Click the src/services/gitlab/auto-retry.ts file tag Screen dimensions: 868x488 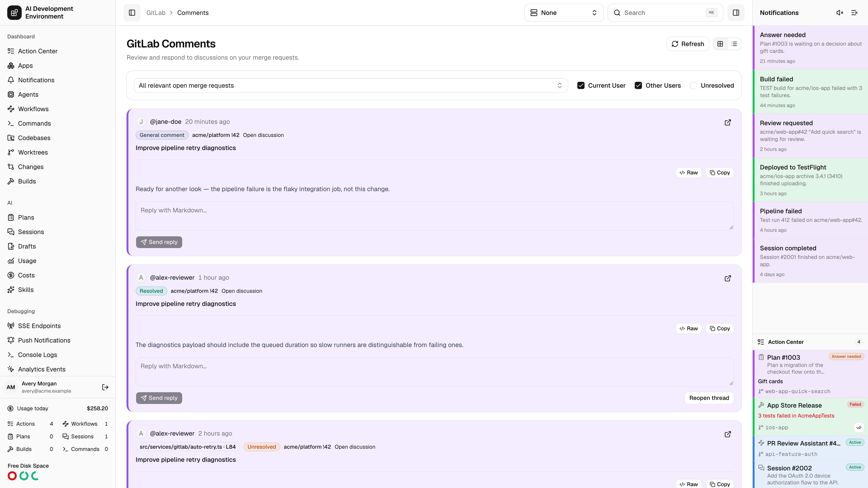[x=188, y=447]
